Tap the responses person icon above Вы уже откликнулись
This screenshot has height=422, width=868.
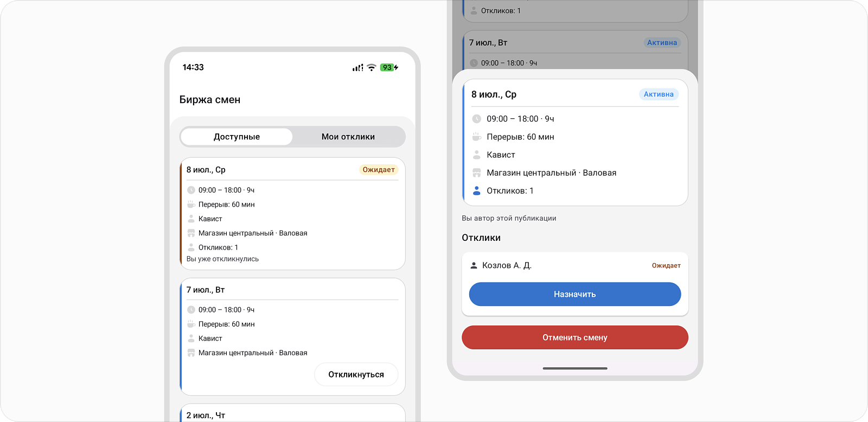point(191,247)
